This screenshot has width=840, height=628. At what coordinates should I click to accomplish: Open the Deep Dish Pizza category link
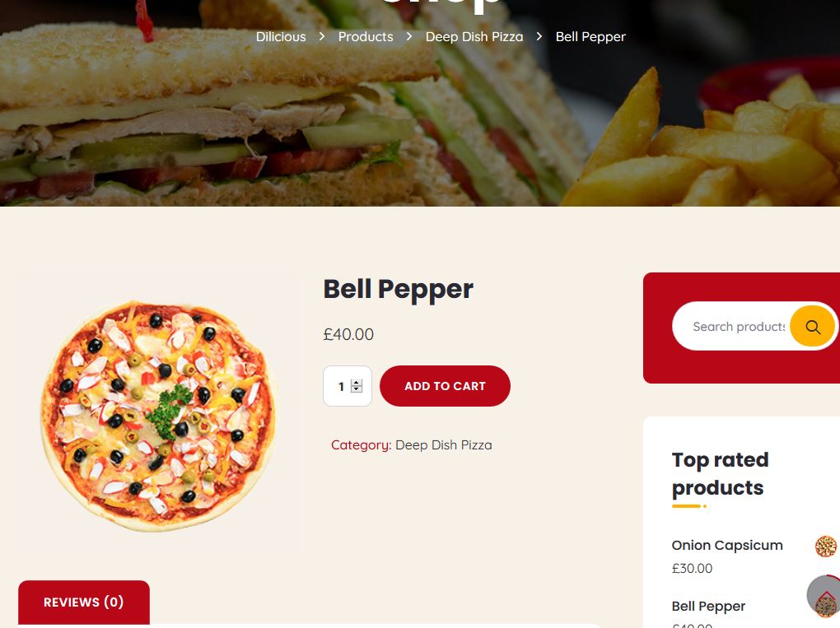click(444, 445)
